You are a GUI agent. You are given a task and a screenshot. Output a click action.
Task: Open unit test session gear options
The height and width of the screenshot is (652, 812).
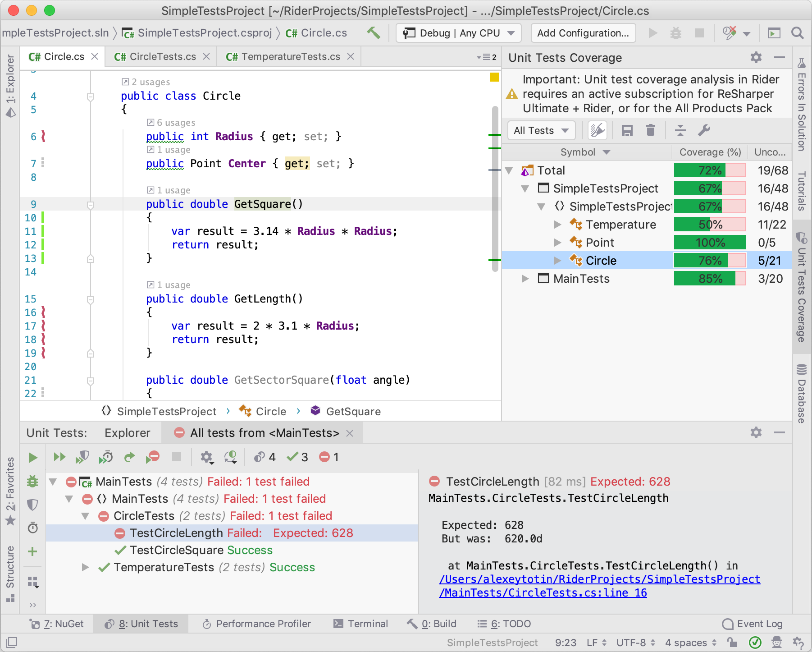click(207, 457)
